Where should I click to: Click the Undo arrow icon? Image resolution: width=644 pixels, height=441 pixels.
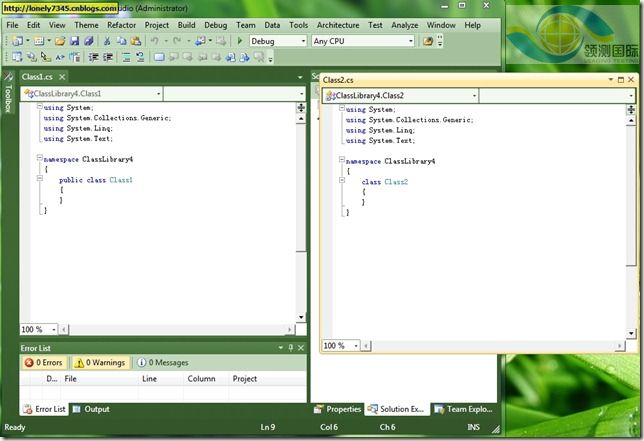click(154, 41)
